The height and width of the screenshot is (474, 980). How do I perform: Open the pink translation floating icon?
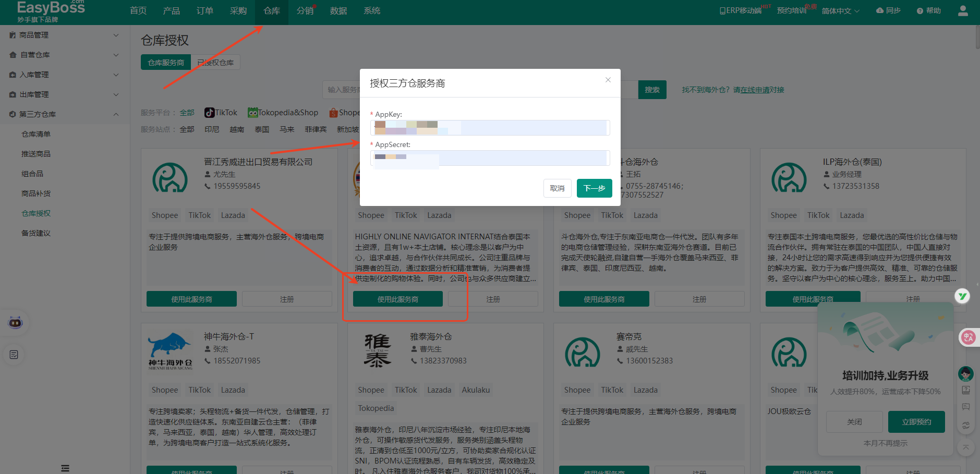coord(968,337)
